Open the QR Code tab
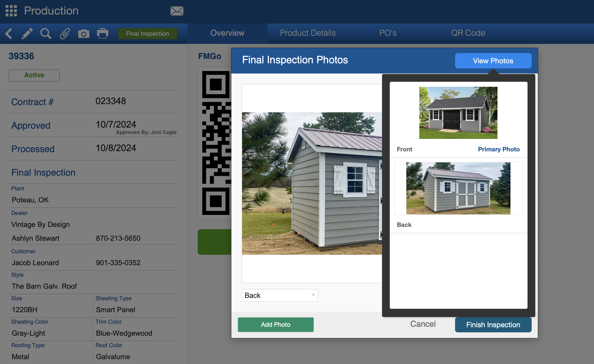 468,33
